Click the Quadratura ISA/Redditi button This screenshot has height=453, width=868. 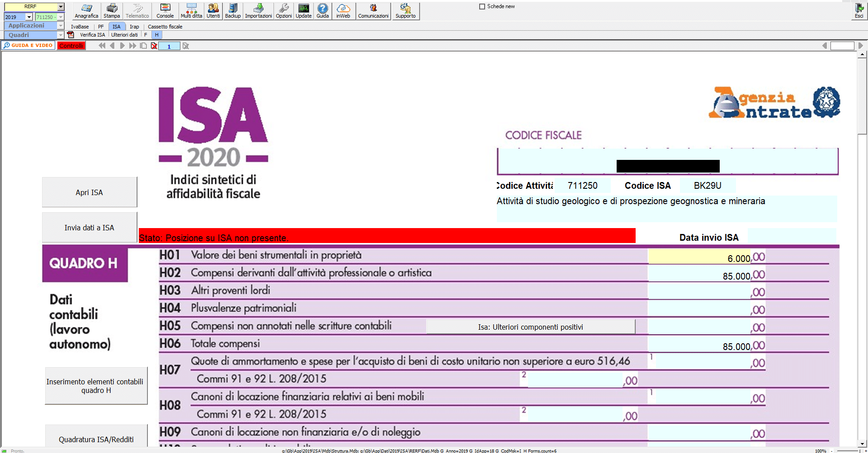(96, 436)
